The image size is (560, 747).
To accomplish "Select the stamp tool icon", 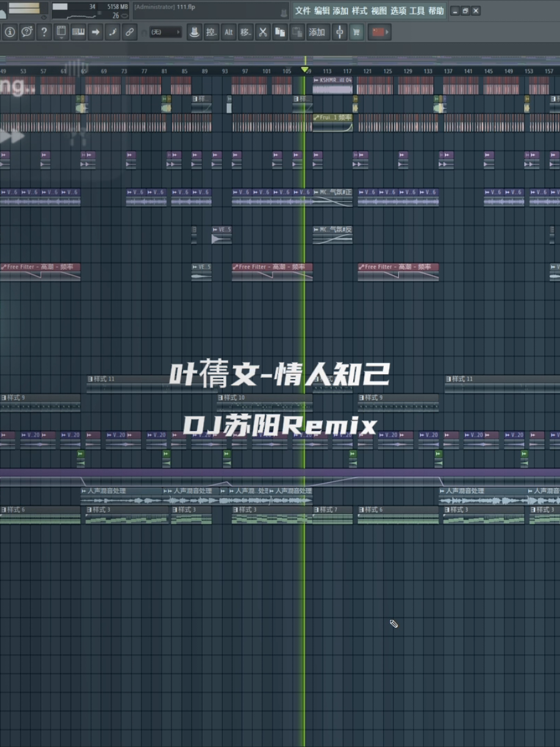I will coord(194,32).
